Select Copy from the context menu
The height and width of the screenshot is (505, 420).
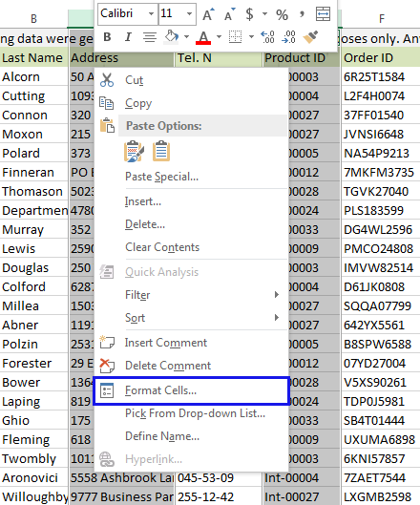point(190,103)
